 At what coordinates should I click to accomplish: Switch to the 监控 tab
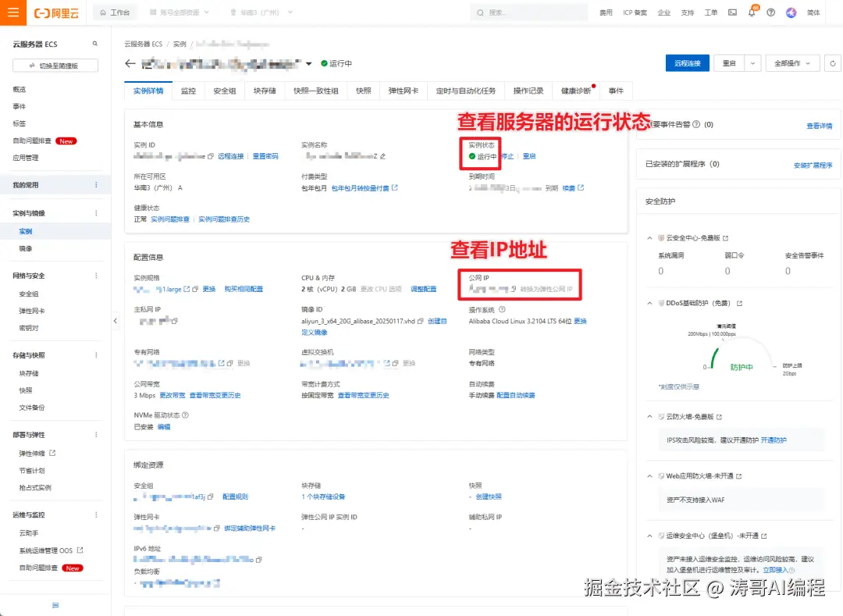[189, 91]
